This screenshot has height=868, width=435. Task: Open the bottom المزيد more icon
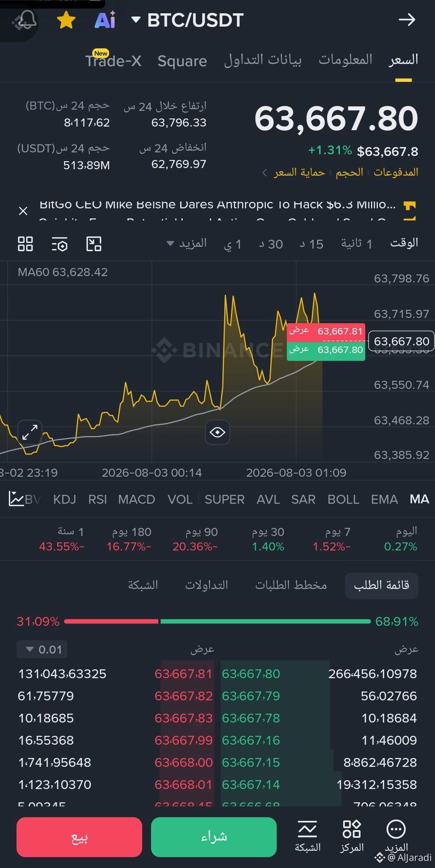[396, 836]
